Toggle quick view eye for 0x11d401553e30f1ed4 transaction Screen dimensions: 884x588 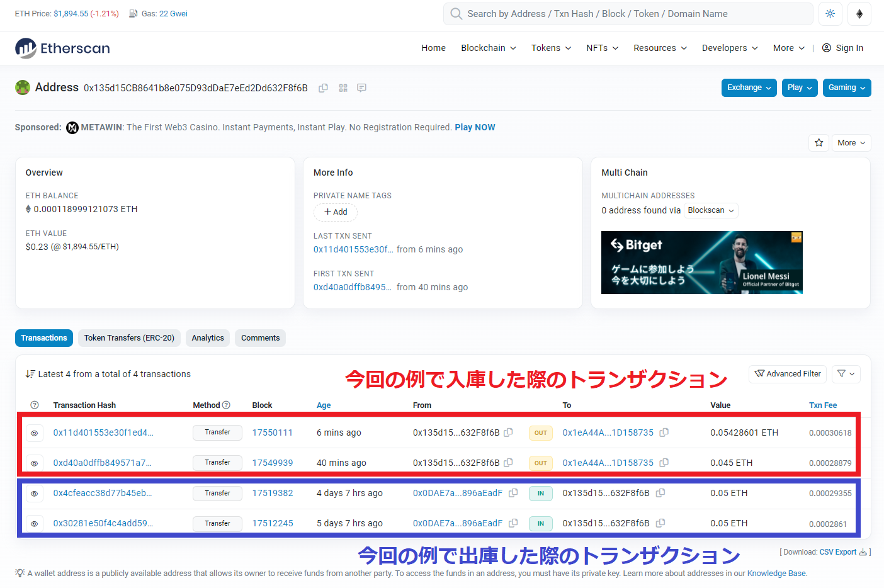click(x=35, y=433)
